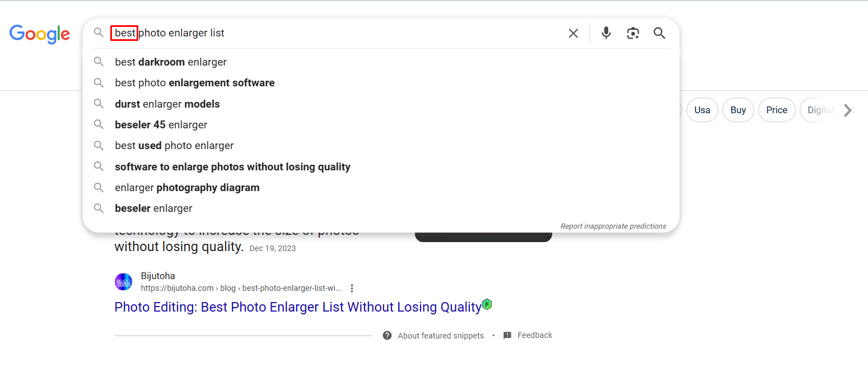Choose the beseler enlarger suggestion

click(x=381, y=208)
